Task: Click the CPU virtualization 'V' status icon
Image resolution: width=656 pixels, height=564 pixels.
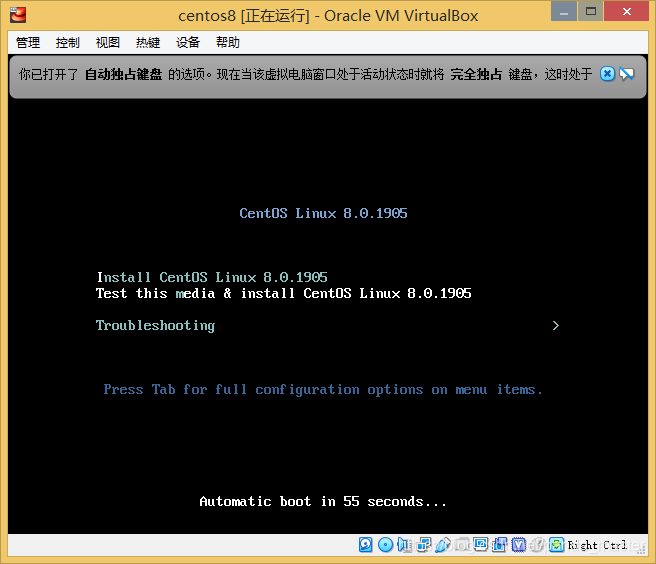Action: [x=519, y=545]
